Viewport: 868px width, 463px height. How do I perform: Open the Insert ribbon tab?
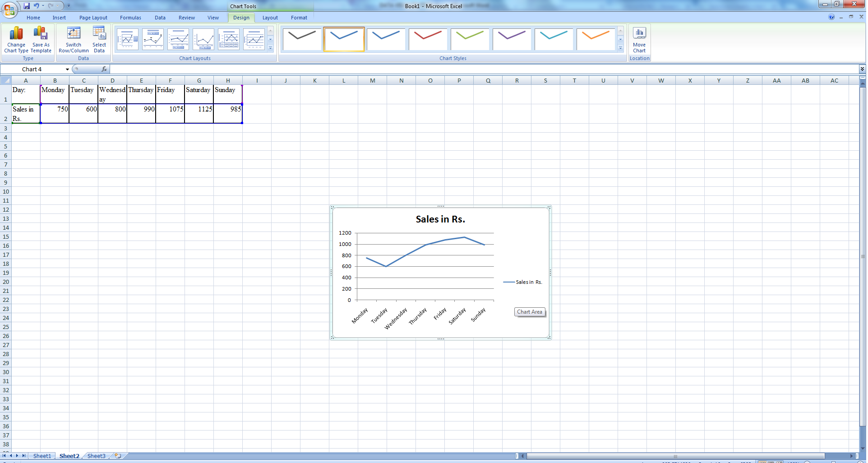tap(59, 18)
